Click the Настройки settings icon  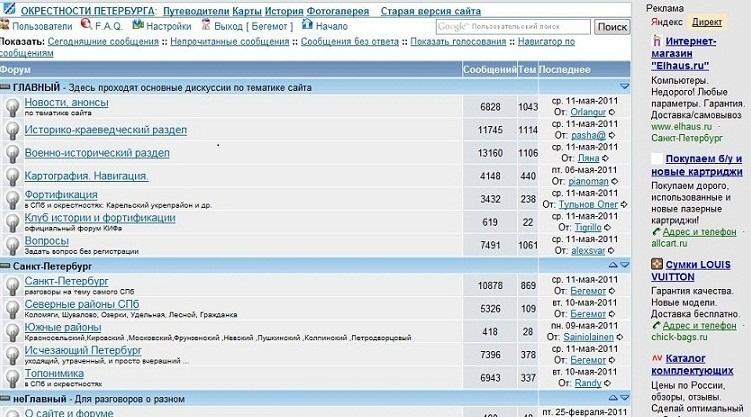[136, 27]
